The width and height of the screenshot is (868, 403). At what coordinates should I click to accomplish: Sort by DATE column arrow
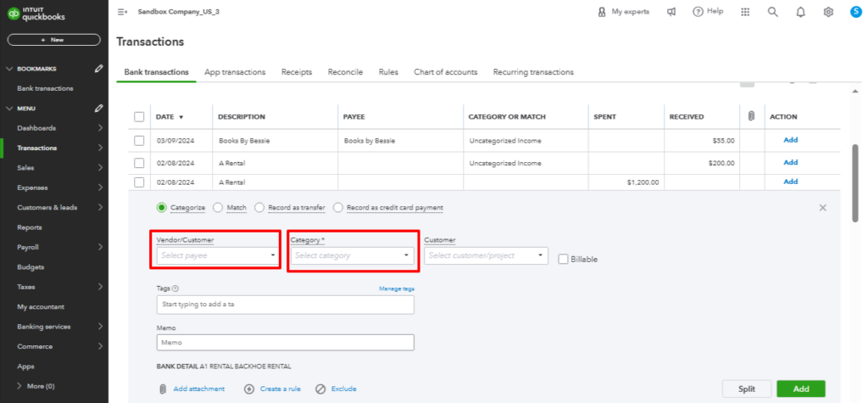pos(181,117)
